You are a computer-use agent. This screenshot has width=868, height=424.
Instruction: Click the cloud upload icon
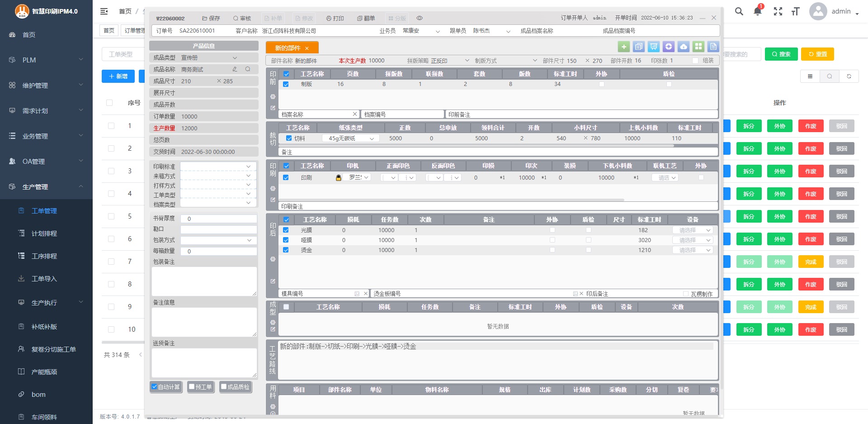(684, 47)
